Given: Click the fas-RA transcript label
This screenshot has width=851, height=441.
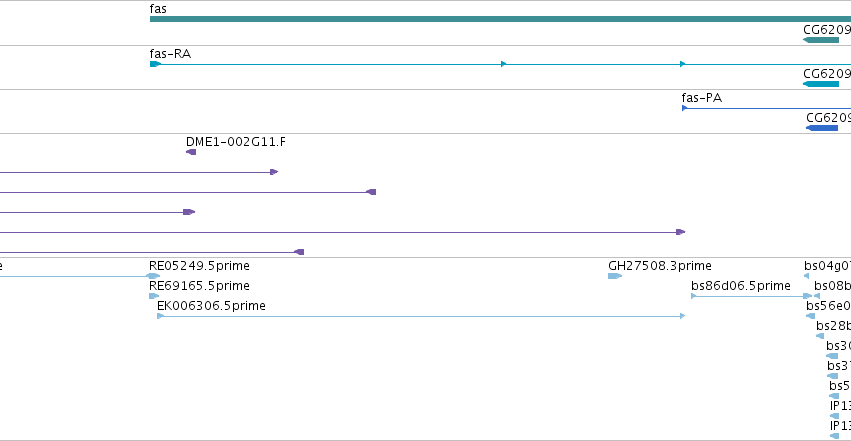Looking at the screenshot, I should pos(170,54).
